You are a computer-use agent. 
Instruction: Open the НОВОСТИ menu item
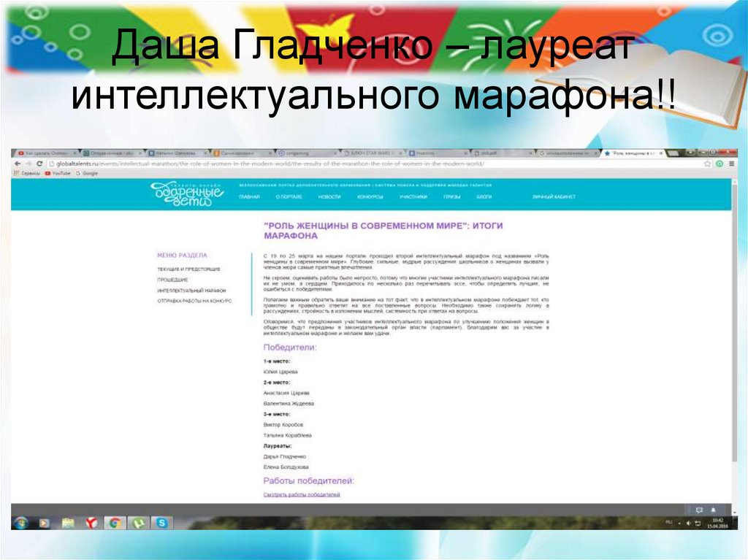click(x=330, y=196)
